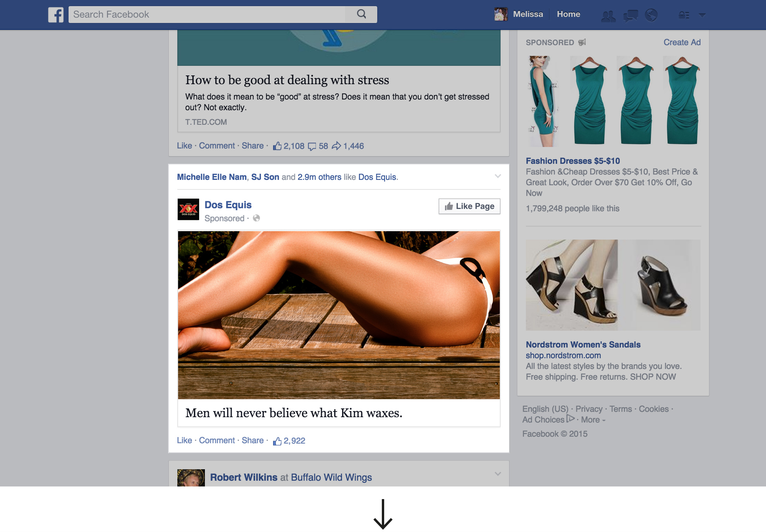Screen dimensions: 766x532
Task: Go to Home
Action: (568, 14)
